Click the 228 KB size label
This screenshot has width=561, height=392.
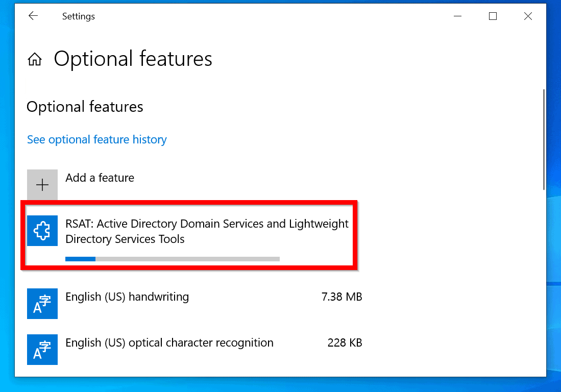[x=345, y=342]
